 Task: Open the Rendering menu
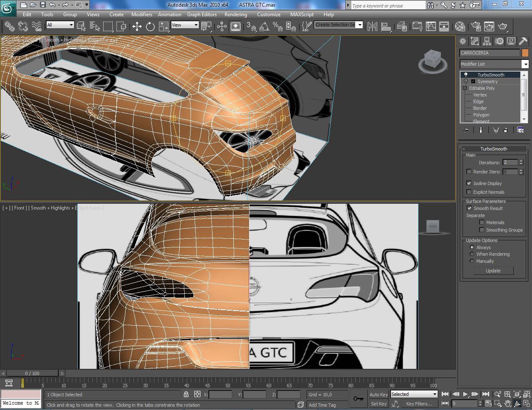click(x=235, y=14)
